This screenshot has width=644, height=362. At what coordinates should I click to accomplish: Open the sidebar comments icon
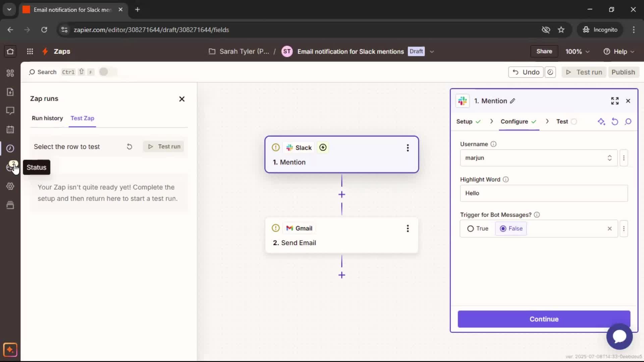click(x=10, y=111)
